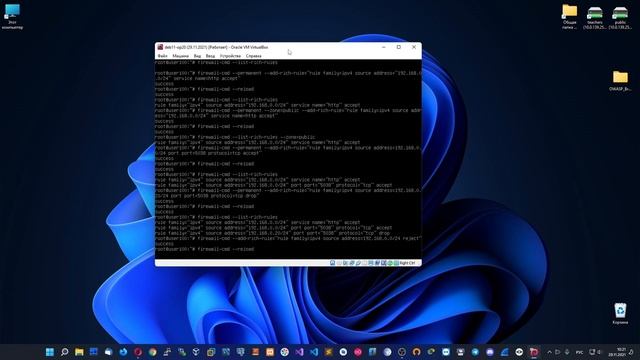Viewport: 640px width, 360px height.
Task: Click the РУС language indicator
Action: (579, 352)
